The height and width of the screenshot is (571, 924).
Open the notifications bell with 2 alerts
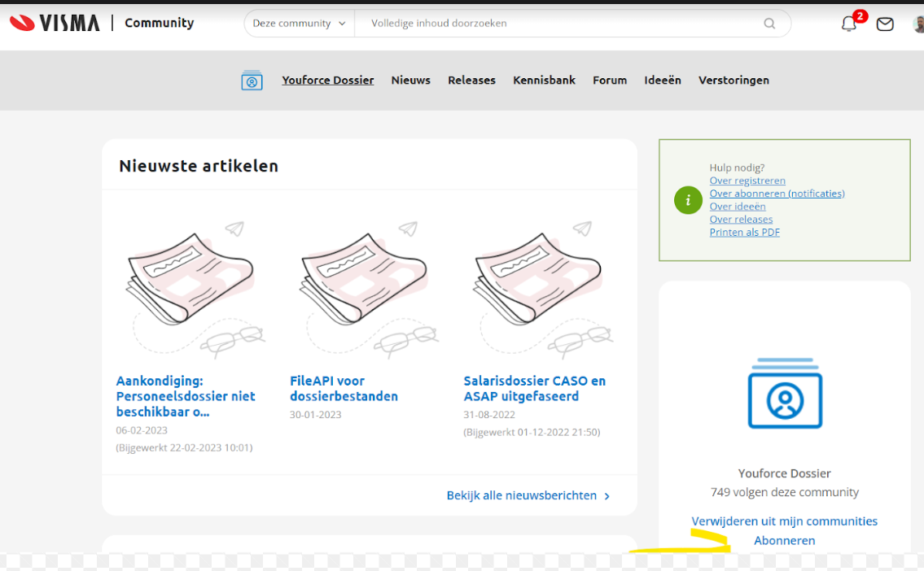point(848,24)
